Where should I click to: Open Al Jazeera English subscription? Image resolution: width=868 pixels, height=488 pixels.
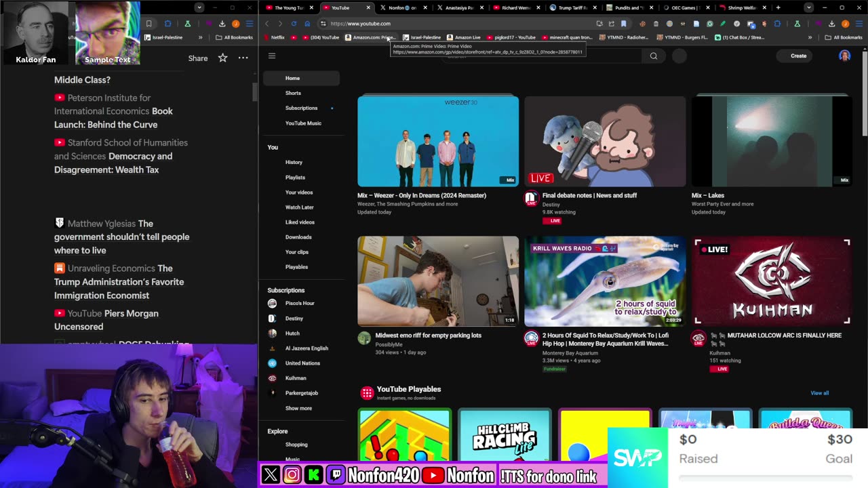coord(301,348)
